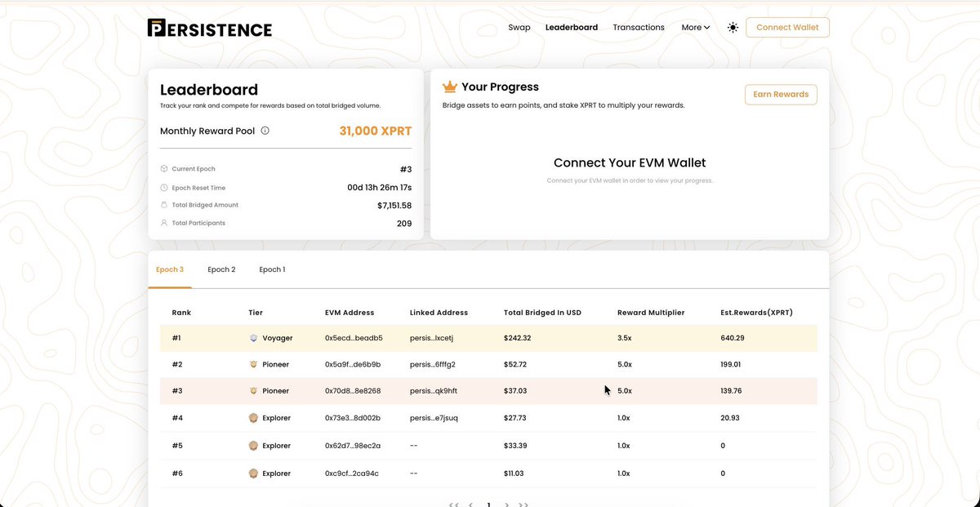Click the bag icon next to Total Bridged Amount
The image size is (980, 507).
[164, 205]
